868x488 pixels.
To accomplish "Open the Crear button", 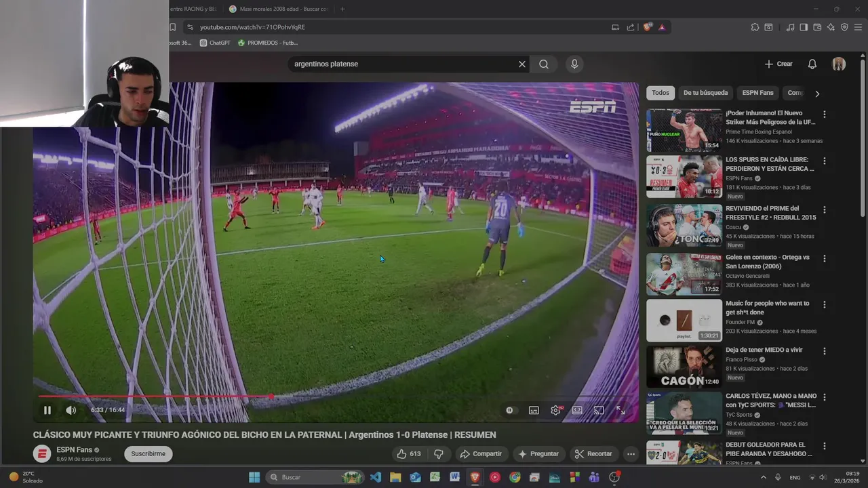I will point(778,64).
